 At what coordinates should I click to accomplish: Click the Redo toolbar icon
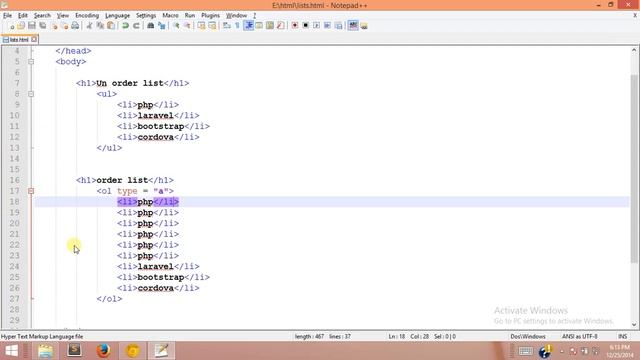coord(136,26)
